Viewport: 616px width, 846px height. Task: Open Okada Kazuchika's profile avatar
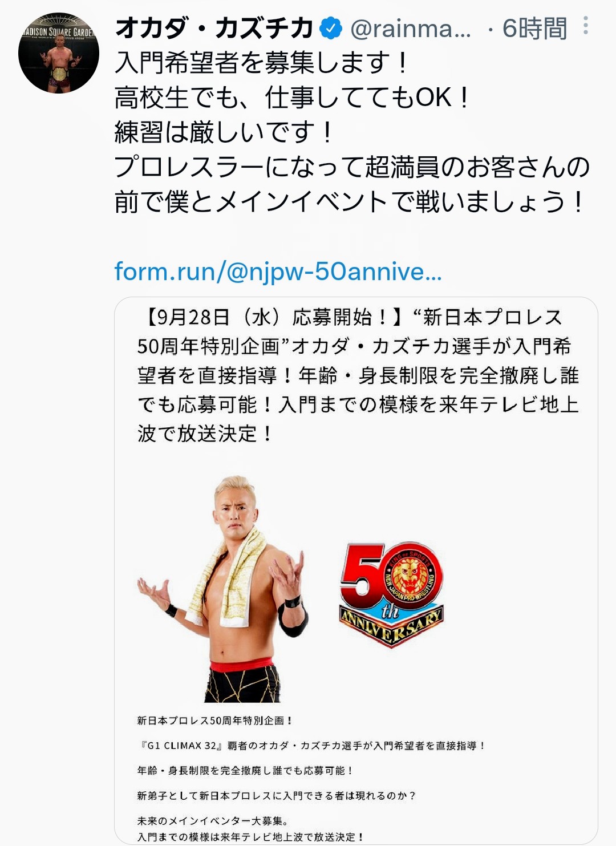pyautogui.click(x=59, y=53)
